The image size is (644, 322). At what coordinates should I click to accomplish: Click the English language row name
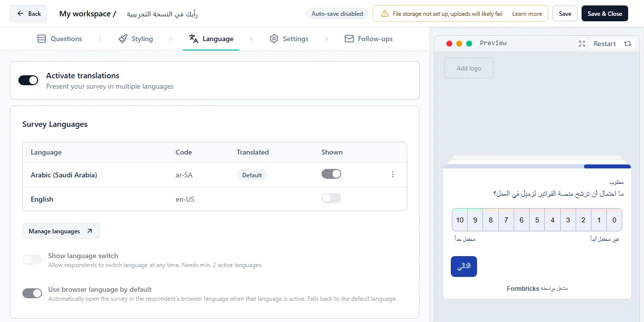(42, 199)
